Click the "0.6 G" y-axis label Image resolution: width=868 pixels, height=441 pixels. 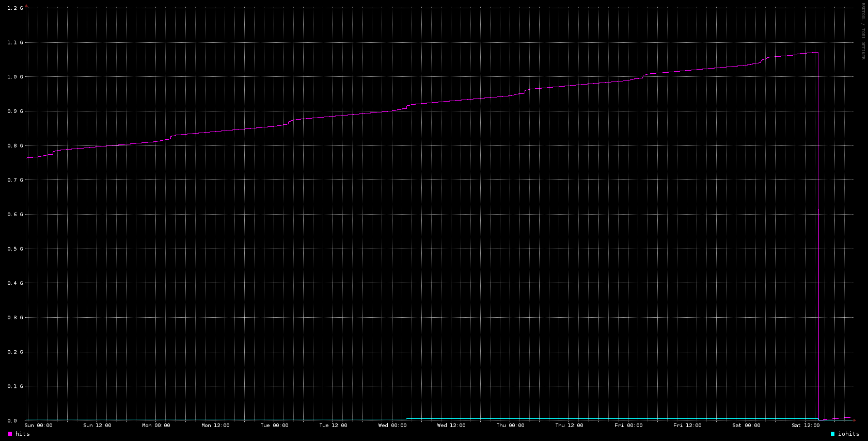click(15, 215)
